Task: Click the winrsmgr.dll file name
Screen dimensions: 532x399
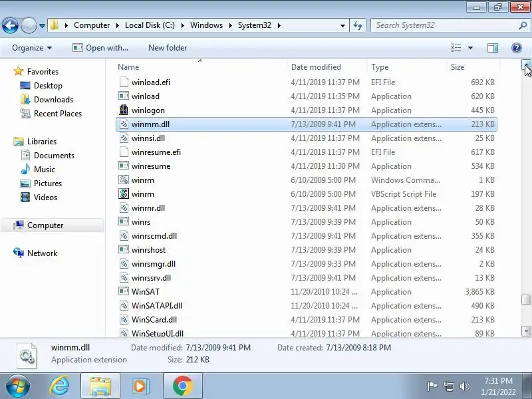Action: pos(154,263)
